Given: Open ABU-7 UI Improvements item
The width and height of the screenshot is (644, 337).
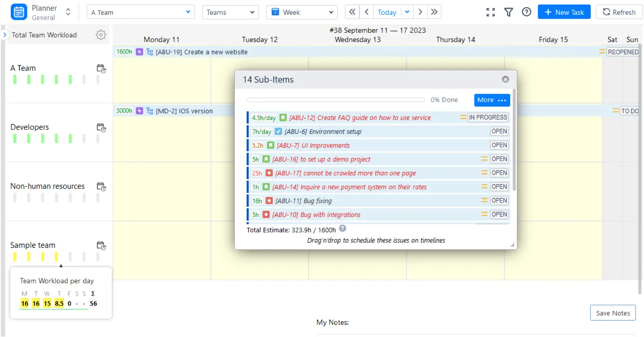Looking at the screenshot, I should (314, 145).
